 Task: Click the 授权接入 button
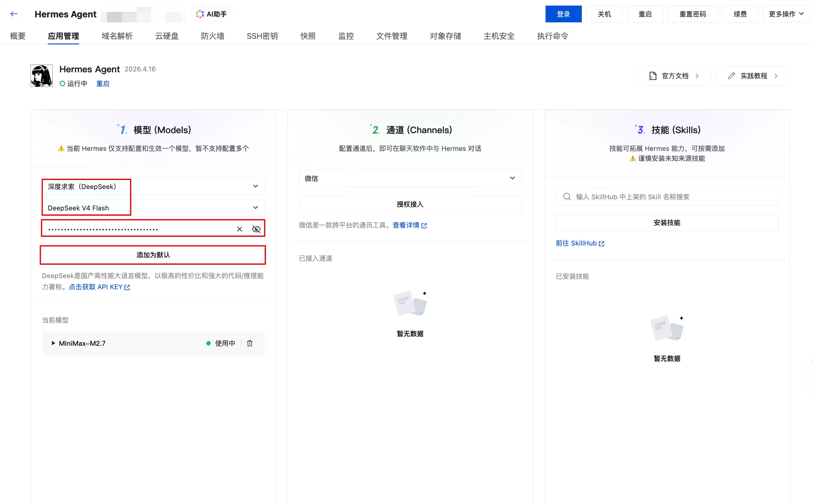[410, 204]
